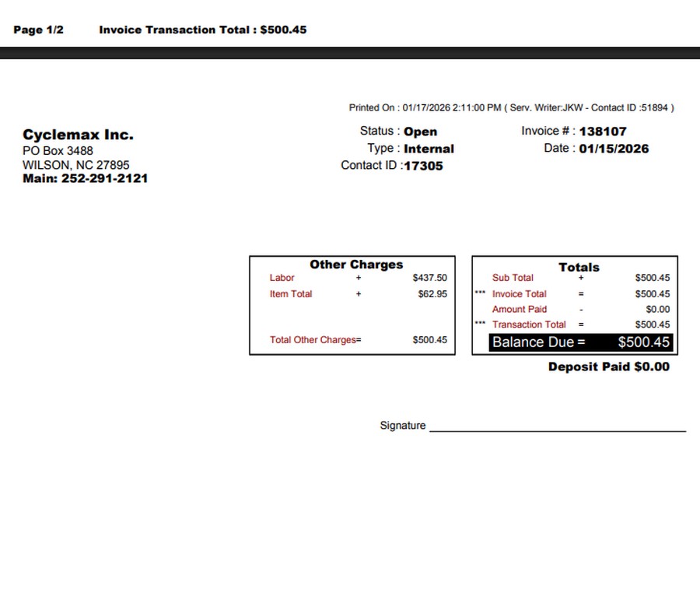Viewport: 700px width, 607px height.
Task: Click the Deposit Paid $0.00 text
Action: (x=609, y=367)
